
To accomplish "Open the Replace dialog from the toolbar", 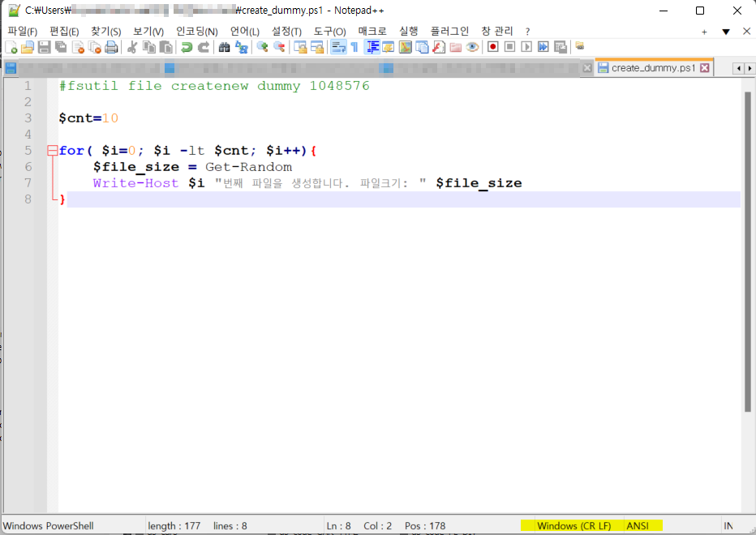I will (241, 47).
